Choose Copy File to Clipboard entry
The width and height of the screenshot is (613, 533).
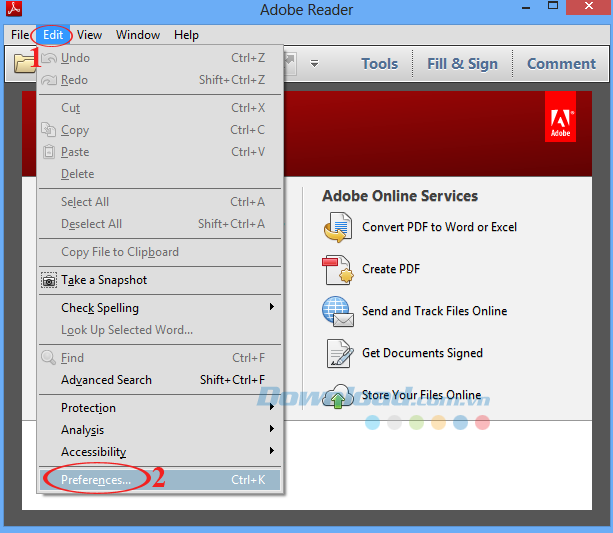coord(160,252)
